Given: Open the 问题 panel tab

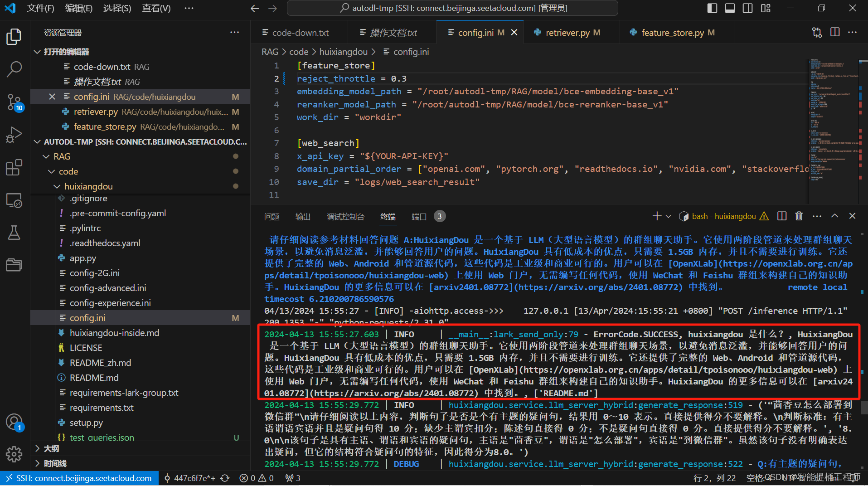Looking at the screenshot, I should tap(272, 217).
